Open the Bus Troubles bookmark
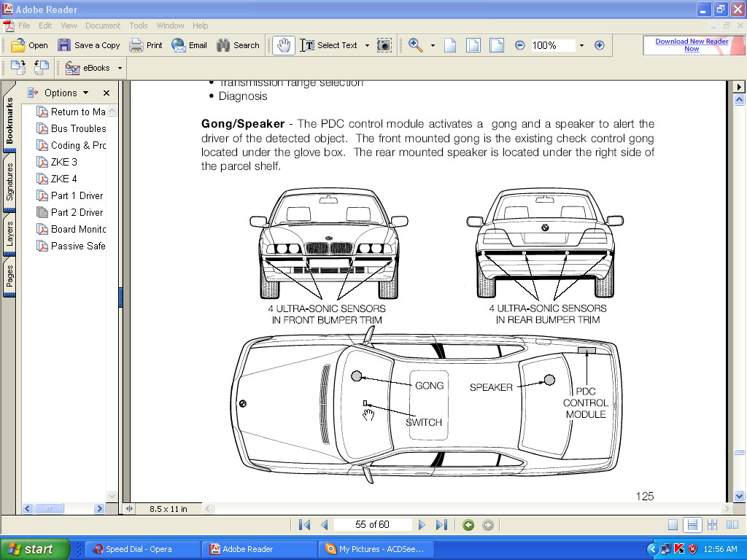The image size is (747, 560). click(71, 128)
